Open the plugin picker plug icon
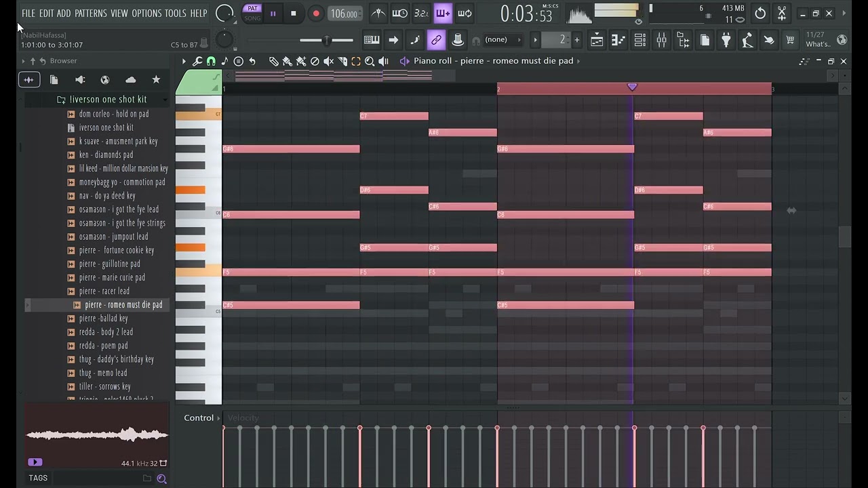Viewport: 868px width, 488px height. 726,41
